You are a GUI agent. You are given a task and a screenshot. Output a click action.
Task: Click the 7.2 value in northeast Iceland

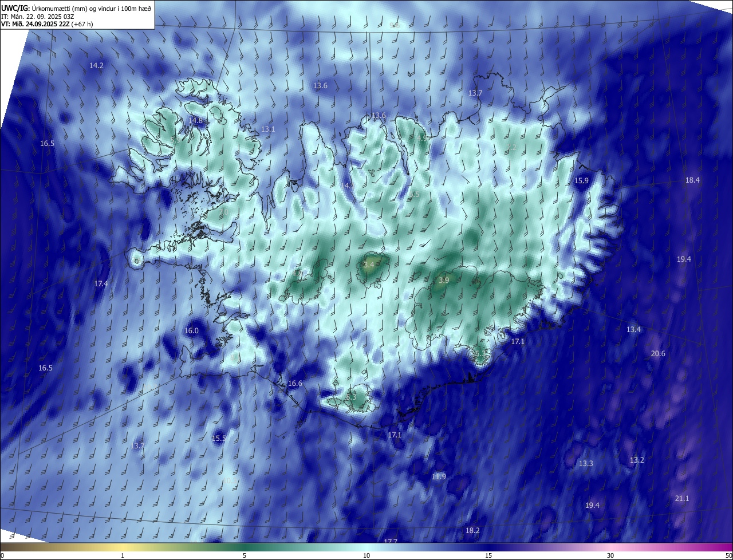point(512,148)
